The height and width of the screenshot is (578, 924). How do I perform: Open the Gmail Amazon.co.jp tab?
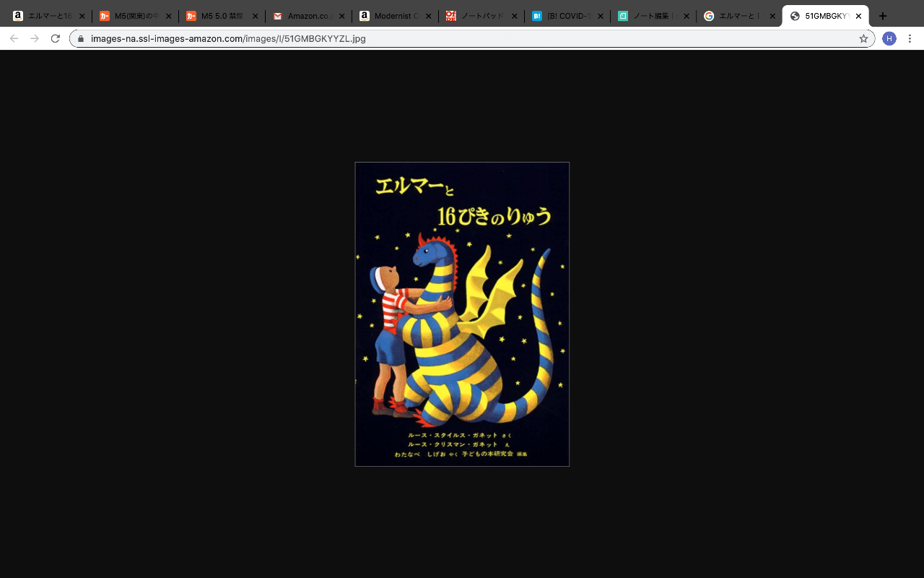tap(308, 16)
